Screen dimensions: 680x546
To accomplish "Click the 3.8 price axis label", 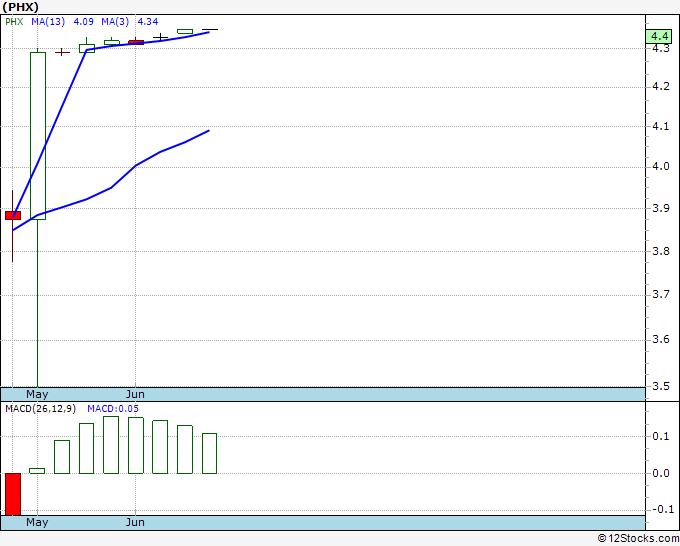I will tap(661, 251).
